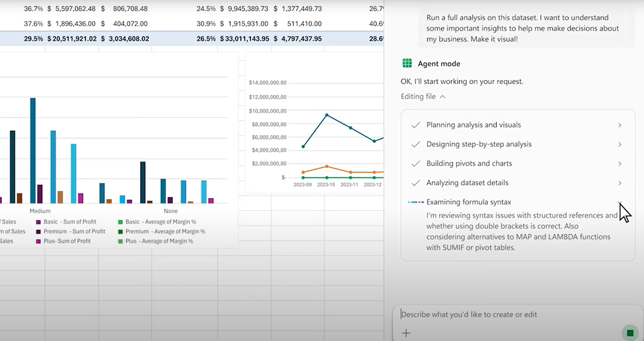Expand Building pivots and charts chevron
Screen dimensions: 644x341
pyautogui.click(x=619, y=164)
